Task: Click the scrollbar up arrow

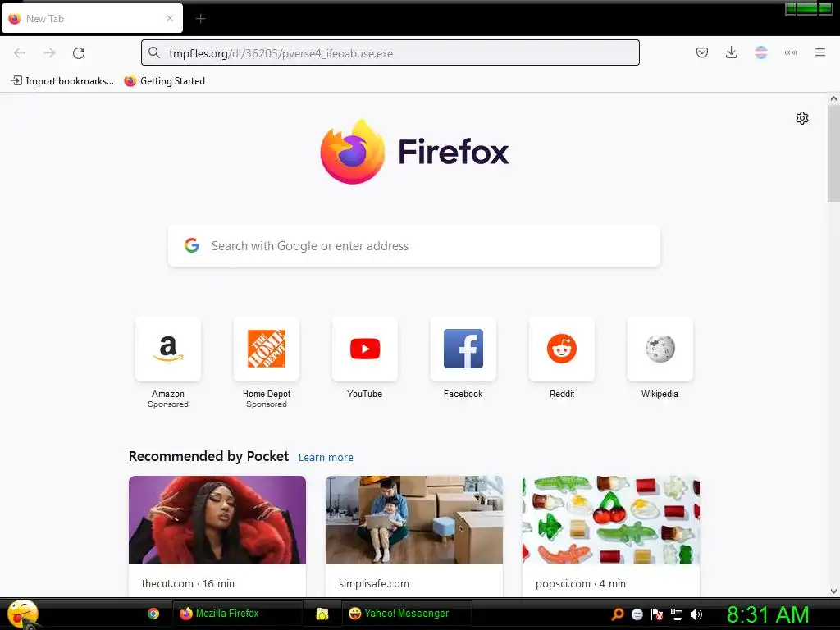Action: tap(833, 98)
